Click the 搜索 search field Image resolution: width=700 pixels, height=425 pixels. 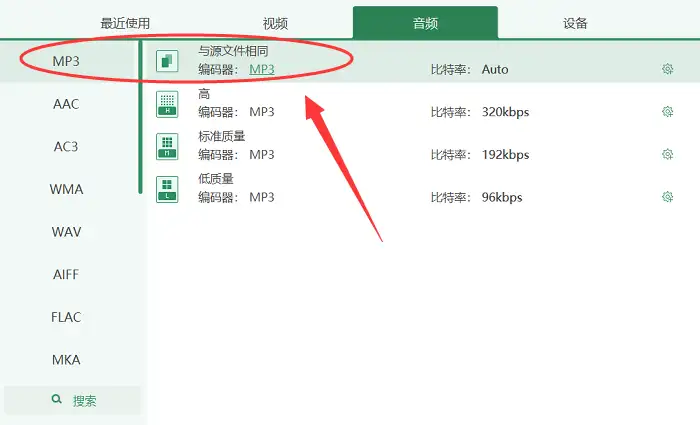[x=72, y=400]
